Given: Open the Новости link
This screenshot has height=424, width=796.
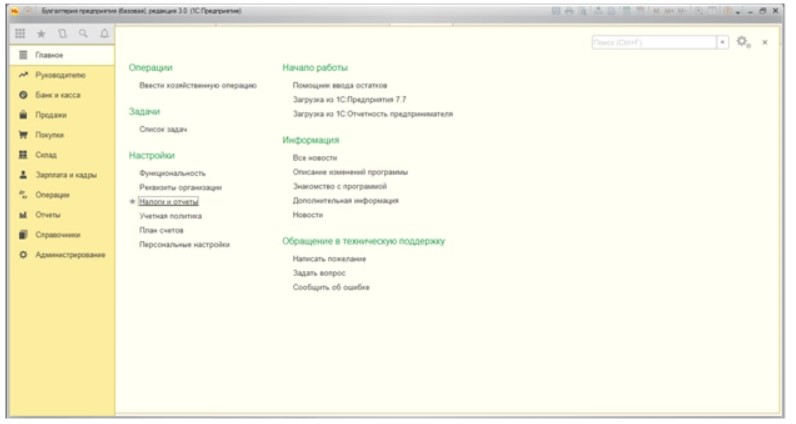Looking at the screenshot, I should pos(307,215).
